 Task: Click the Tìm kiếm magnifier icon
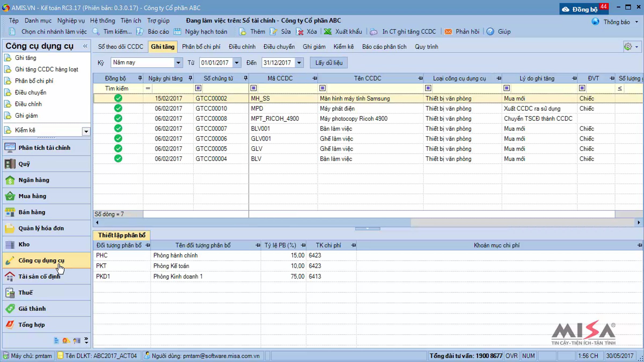point(96,32)
